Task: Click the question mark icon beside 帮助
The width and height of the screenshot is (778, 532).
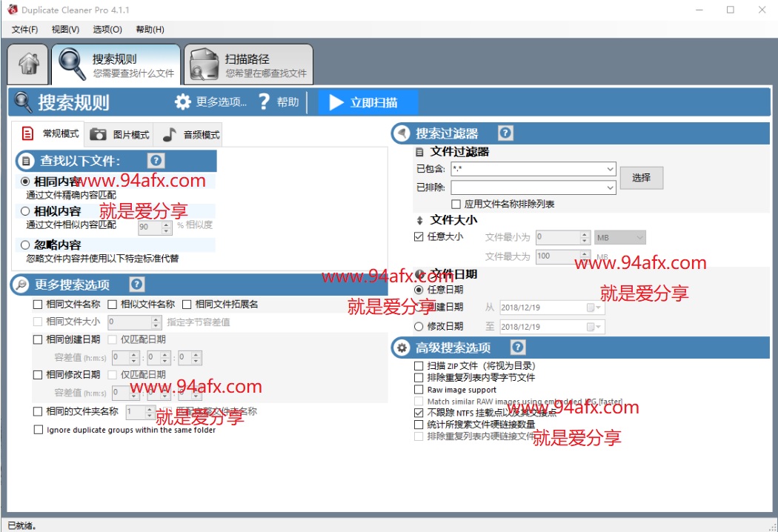Action: tap(264, 102)
